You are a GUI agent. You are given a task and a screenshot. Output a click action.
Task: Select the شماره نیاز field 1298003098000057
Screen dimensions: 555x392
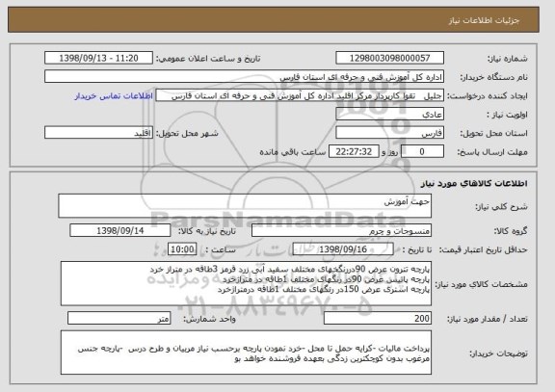[x=389, y=58]
